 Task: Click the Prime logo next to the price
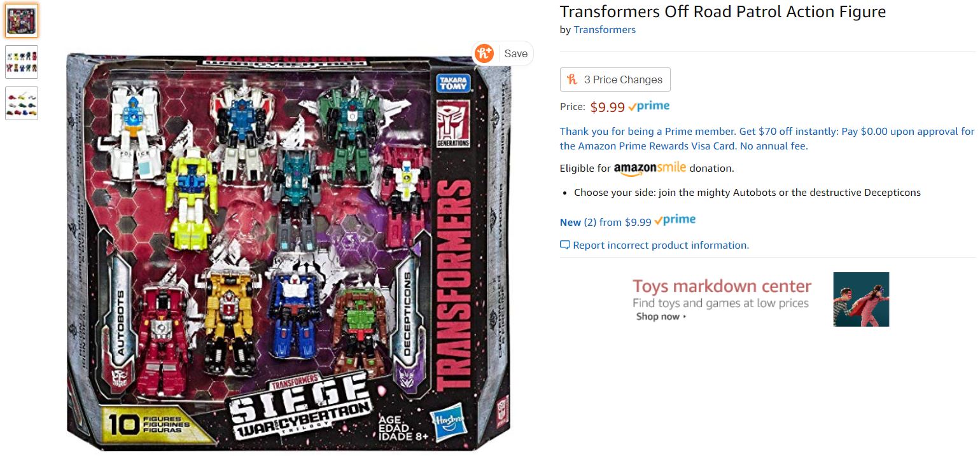click(x=648, y=107)
